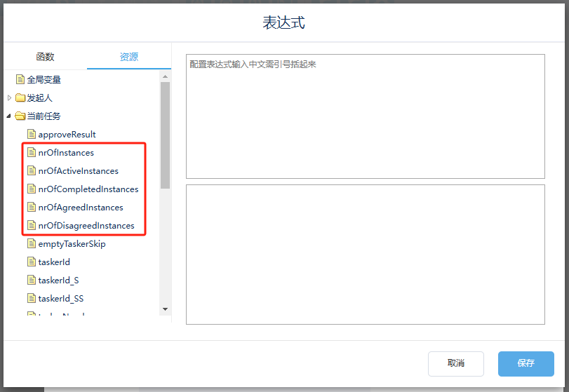
Task: Click the tree panel vertical scrollbar thumb
Action: click(x=166, y=133)
